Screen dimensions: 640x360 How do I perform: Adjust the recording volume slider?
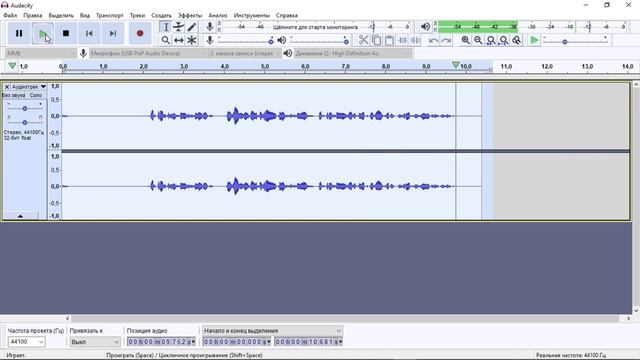pos(245,40)
